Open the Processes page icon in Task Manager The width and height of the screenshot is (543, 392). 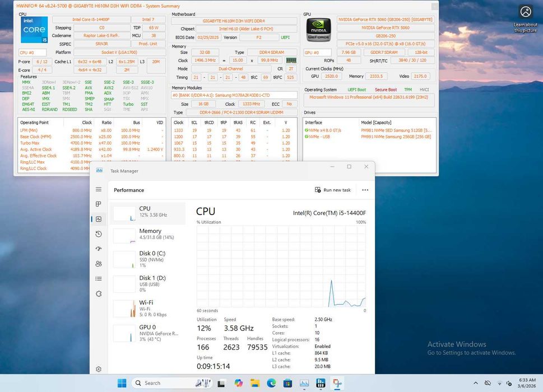pyautogui.click(x=99, y=204)
